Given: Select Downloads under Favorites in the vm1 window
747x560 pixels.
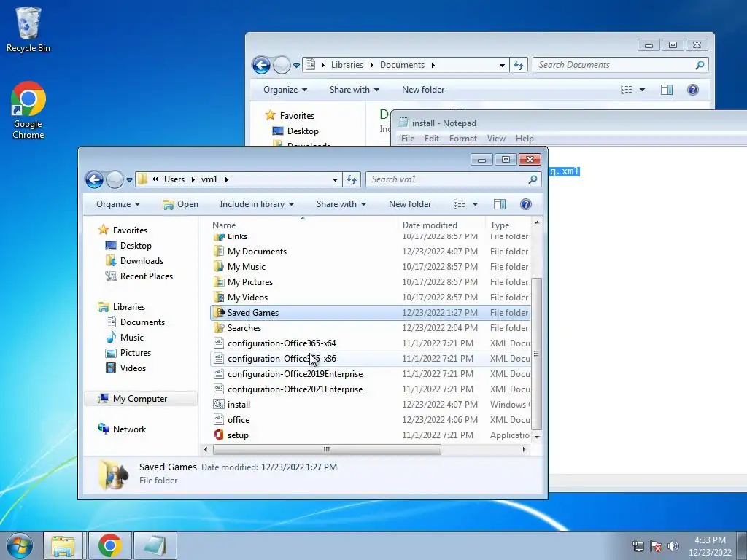Looking at the screenshot, I should point(142,261).
